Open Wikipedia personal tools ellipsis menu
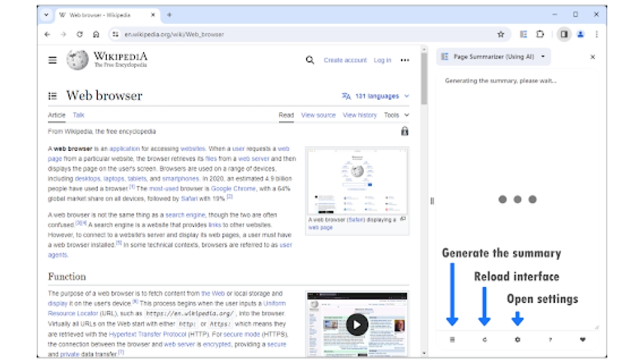Viewport: 644px width, 363px height. coord(405,61)
